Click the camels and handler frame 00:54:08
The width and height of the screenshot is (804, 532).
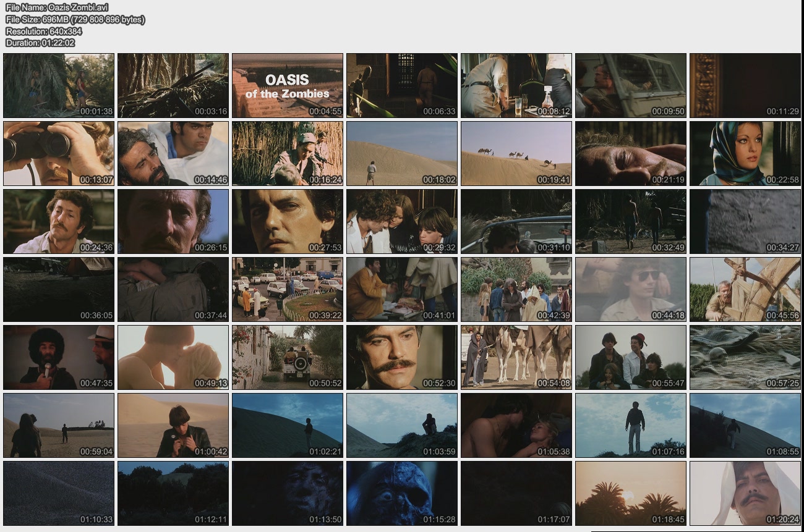click(516, 357)
